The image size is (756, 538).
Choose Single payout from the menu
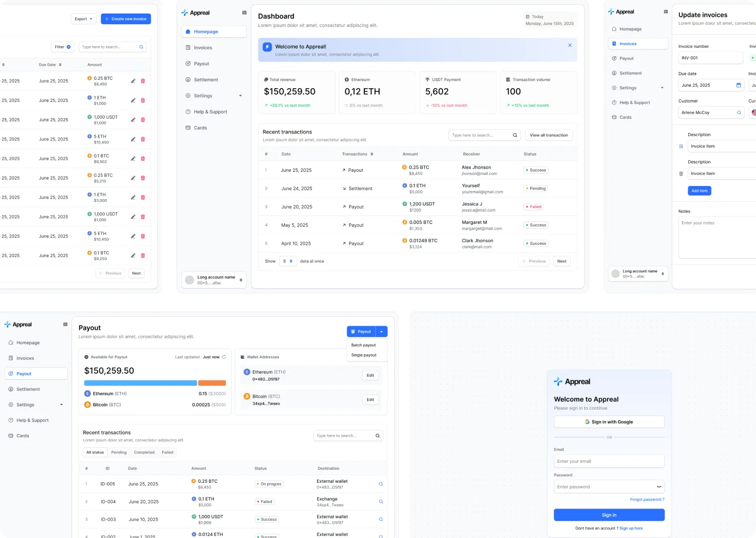[x=364, y=355]
